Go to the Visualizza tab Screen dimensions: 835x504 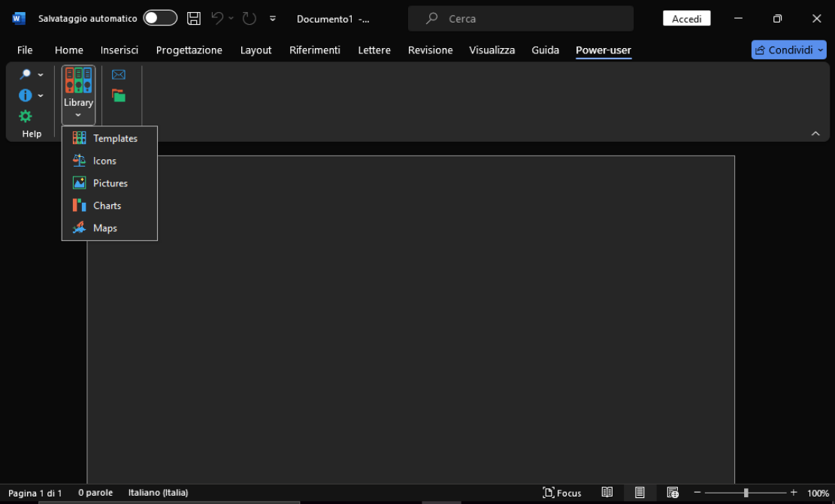(x=492, y=50)
